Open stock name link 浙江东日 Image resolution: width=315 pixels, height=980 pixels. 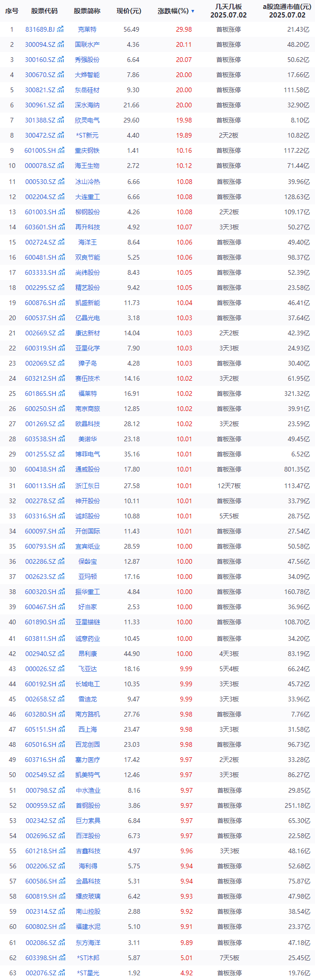[x=88, y=486]
